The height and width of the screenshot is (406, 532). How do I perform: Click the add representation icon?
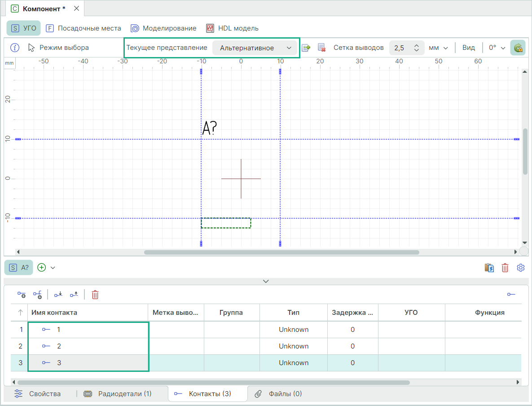[306, 48]
